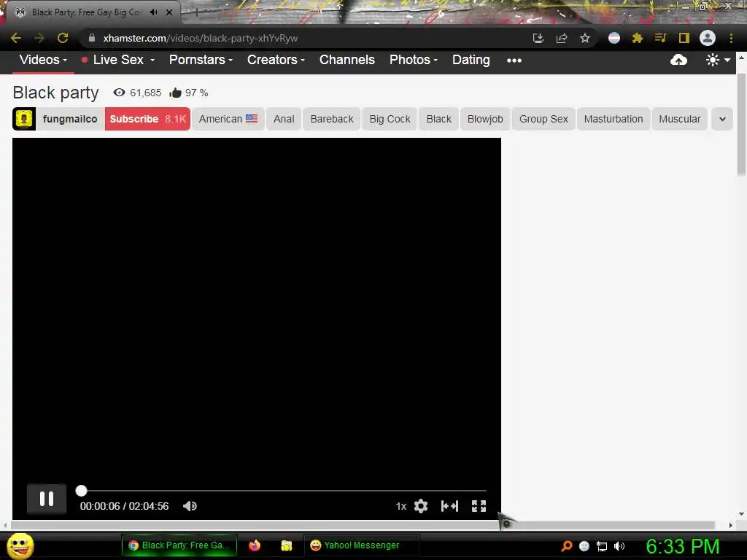The height and width of the screenshot is (560, 747).
Task: Go back using the browser back arrow
Action: click(16, 38)
